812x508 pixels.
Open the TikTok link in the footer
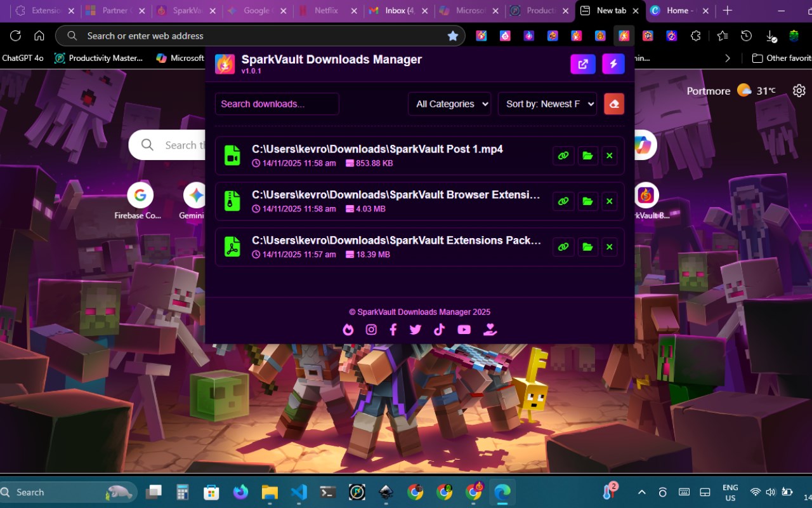pyautogui.click(x=439, y=330)
